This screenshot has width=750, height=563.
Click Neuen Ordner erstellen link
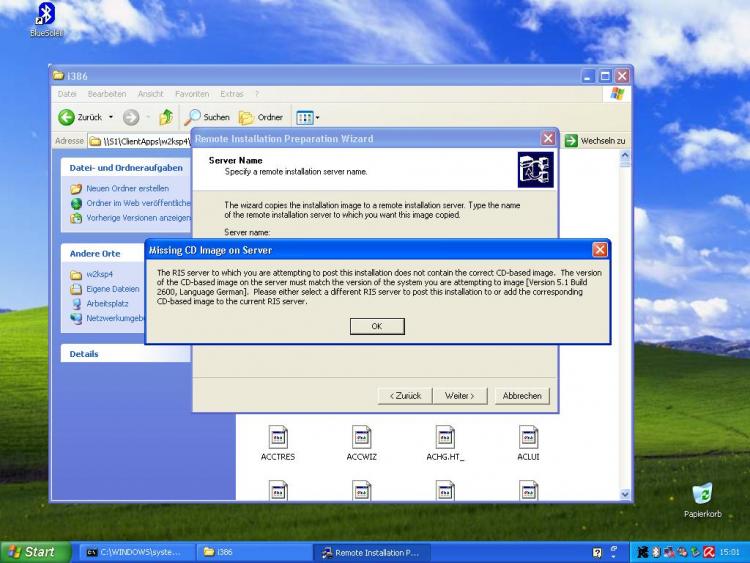[x=127, y=188]
